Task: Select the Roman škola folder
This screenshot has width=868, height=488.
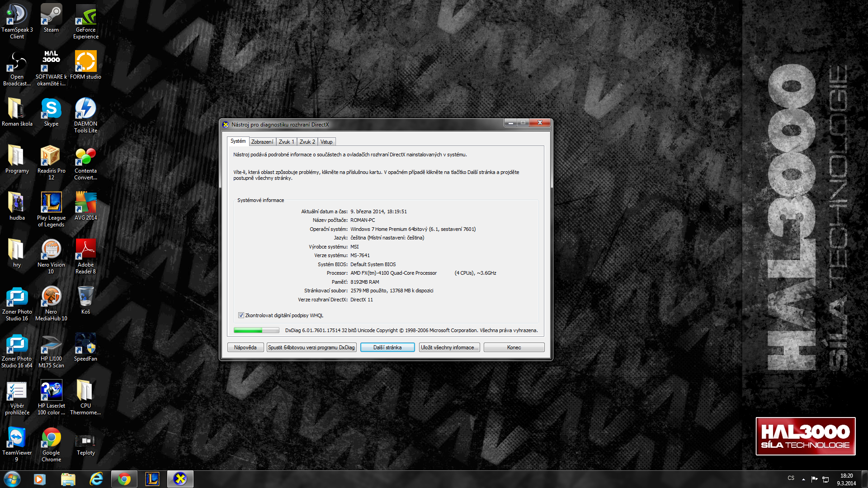Action: coord(17,112)
